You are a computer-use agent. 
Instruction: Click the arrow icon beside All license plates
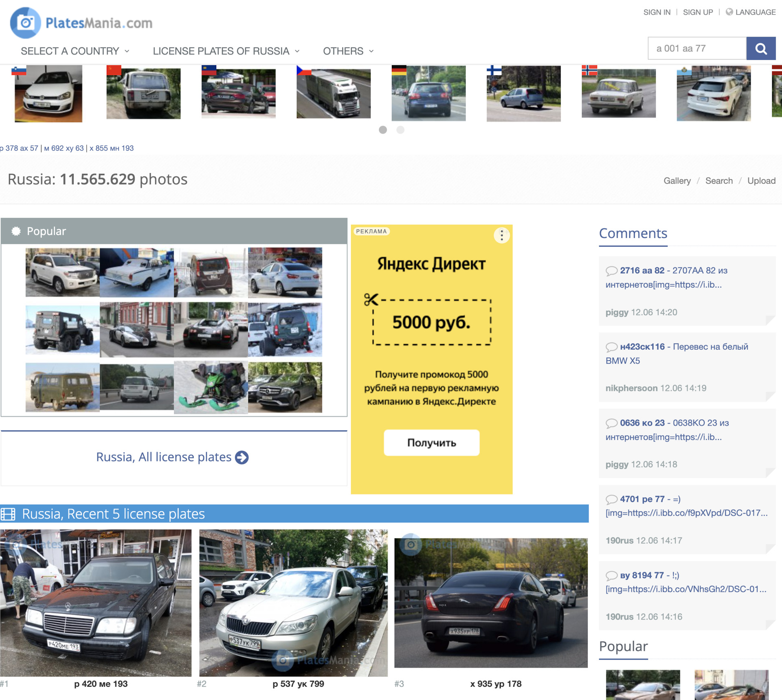[242, 457]
